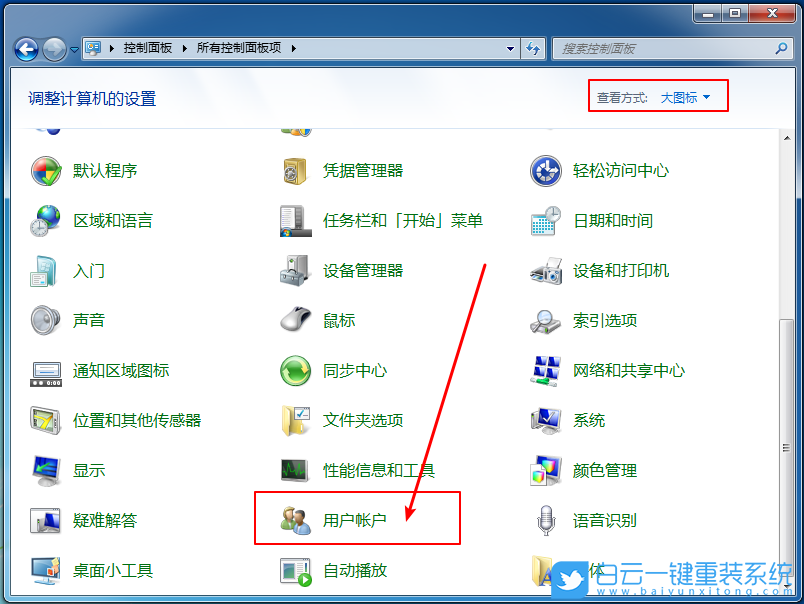The height and width of the screenshot is (604, 804).
Task: Click the 搜索控制面板 search field
Action: click(662, 47)
